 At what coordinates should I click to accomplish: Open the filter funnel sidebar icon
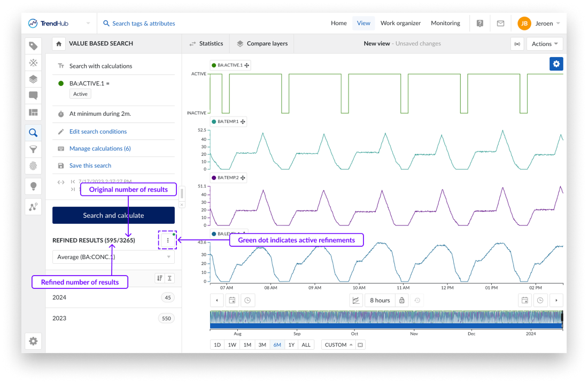coord(33,150)
